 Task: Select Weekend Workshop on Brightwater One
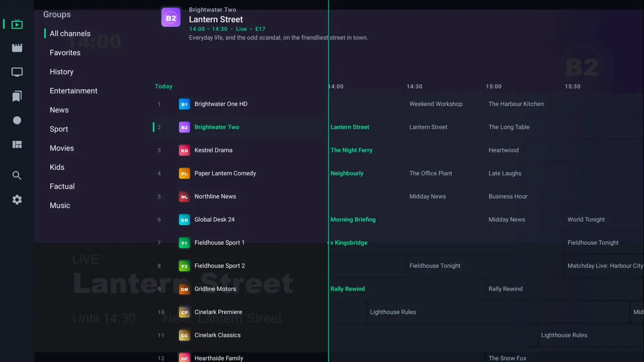[x=436, y=104]
